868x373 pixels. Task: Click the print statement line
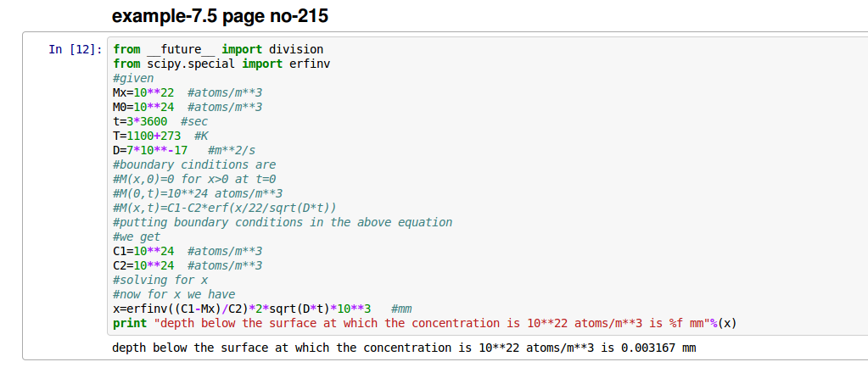pos(423,323)
